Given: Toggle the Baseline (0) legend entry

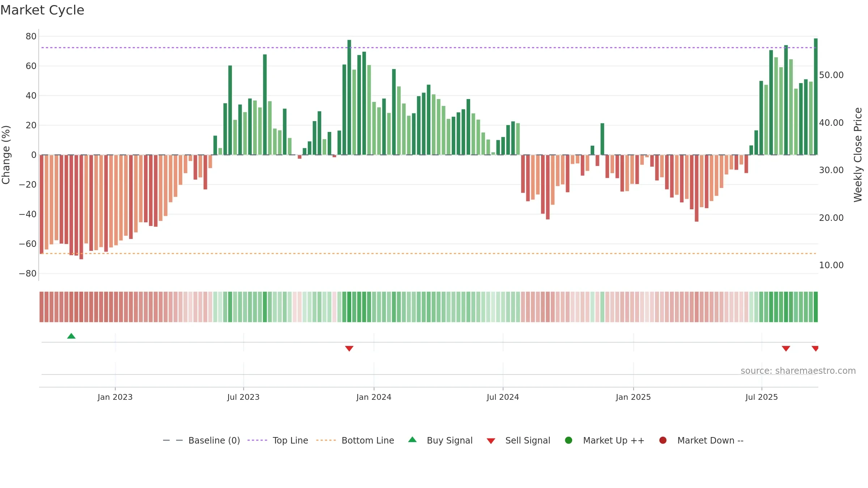Looking at the screenshot, I should point(201,440).
